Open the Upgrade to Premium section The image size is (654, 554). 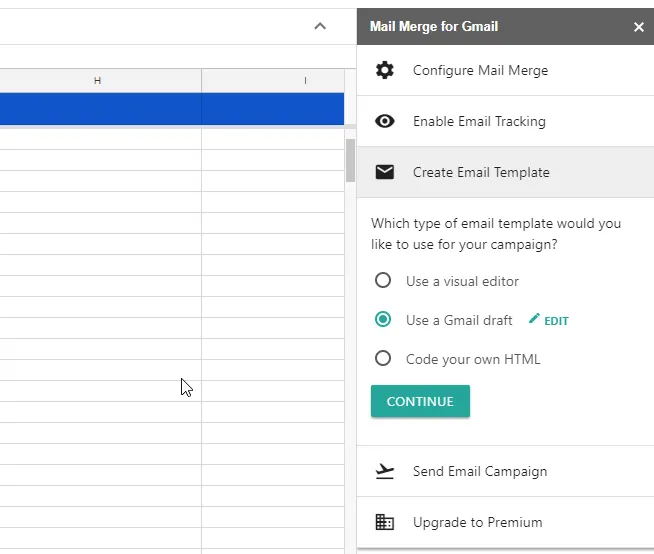click(506, 522)
